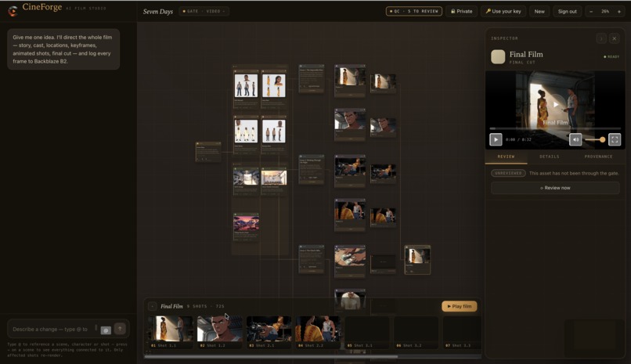The height and width of the screenshot is (364, 631).
Task: Click the Seven Days project title
Action: coord(158,11)
